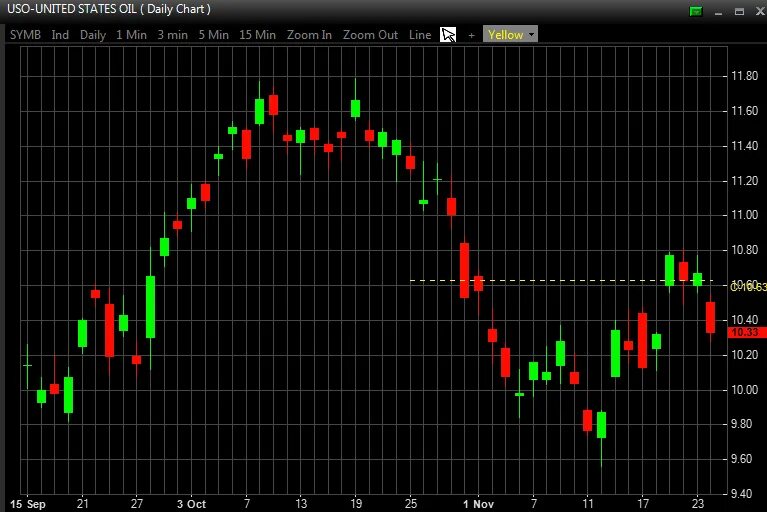
Task: Select the 3 min timeframe
Action: coord(172,35)
